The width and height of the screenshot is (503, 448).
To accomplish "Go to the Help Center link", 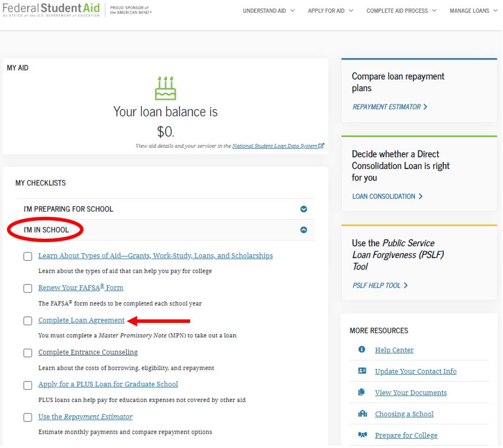I will tap(394, 350).
